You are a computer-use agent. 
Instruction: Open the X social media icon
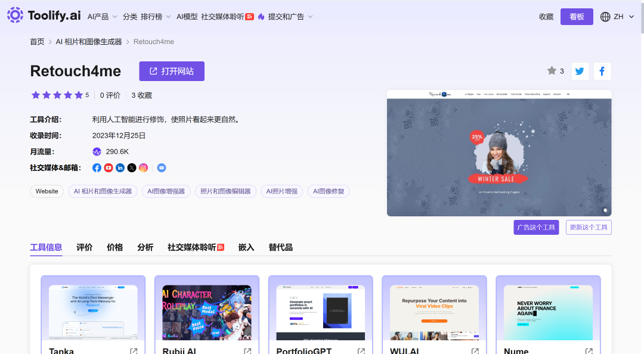click(x=132, y=167)
